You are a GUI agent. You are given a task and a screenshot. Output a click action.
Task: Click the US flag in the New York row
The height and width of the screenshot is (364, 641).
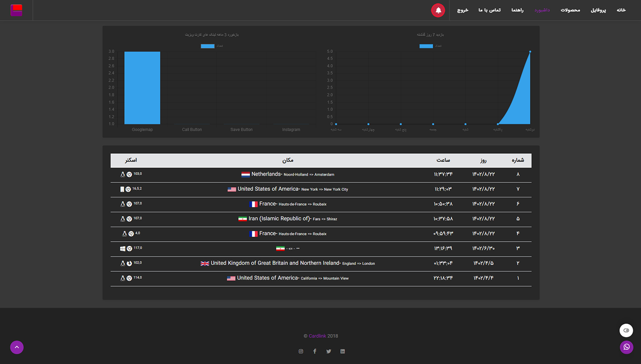232,189
